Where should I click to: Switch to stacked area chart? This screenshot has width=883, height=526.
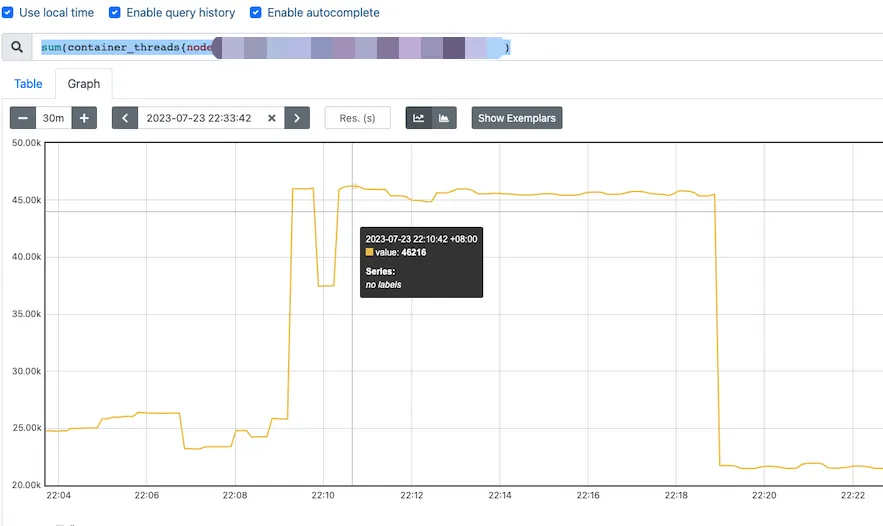pyautogui.click(x=444, y=118)
